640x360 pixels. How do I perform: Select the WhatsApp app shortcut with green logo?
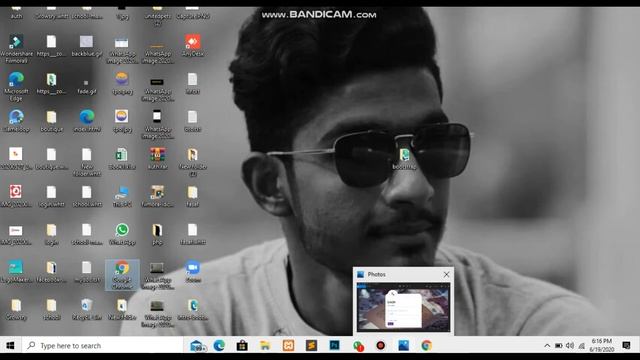click(x=122, y=234)
